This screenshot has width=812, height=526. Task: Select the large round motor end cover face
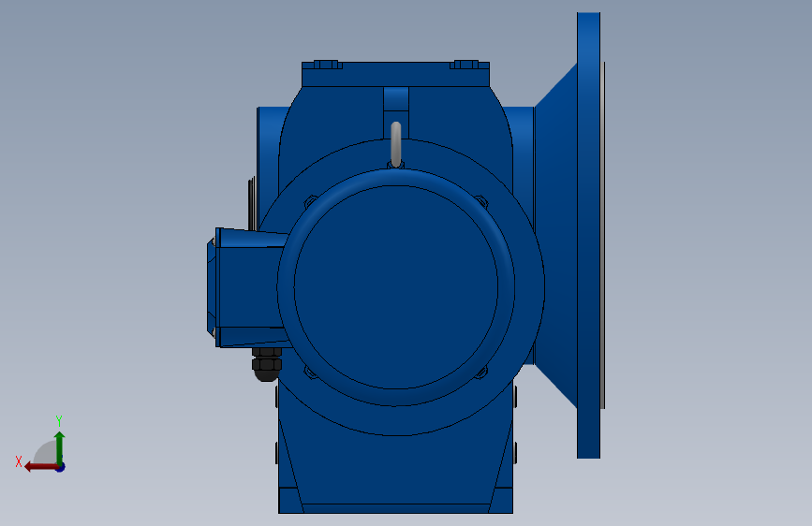tap(396, 286)
